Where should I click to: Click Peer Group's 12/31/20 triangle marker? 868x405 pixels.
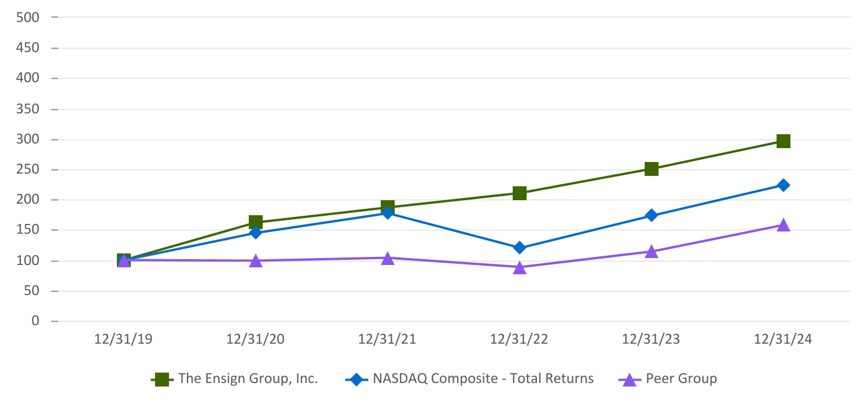[x=256, y=261]
